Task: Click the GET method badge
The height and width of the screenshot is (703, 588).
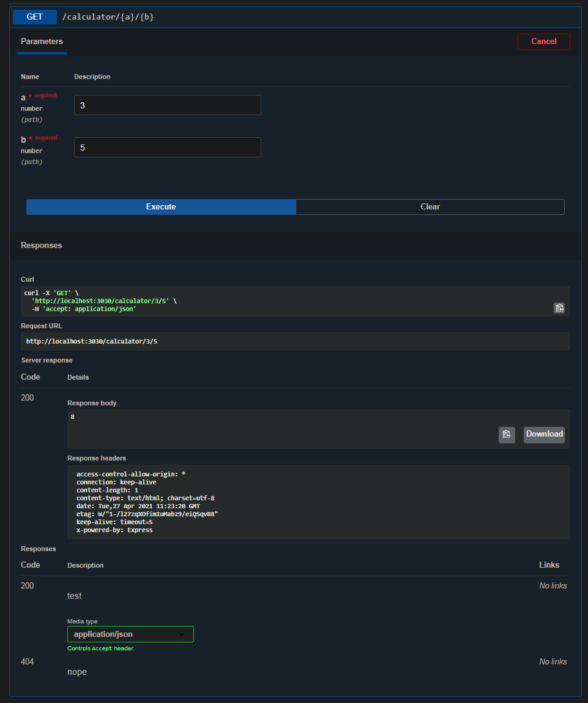Action: [x=34, y=17]
